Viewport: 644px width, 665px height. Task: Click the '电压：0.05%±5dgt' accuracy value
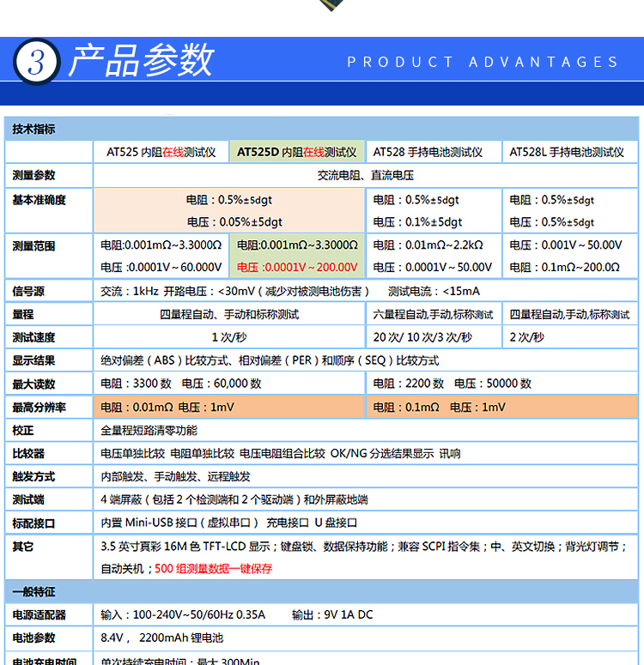pyautogui.click(x=234, y=221)
